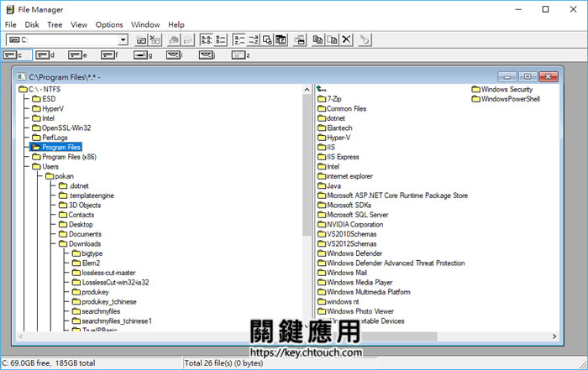The height and width of the screenshot is (370, 588).
Task: Open the Options menu
Action: tap(108, 25)
